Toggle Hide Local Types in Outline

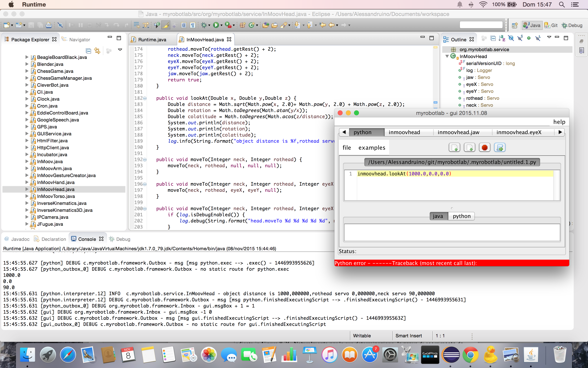point(538,39)
